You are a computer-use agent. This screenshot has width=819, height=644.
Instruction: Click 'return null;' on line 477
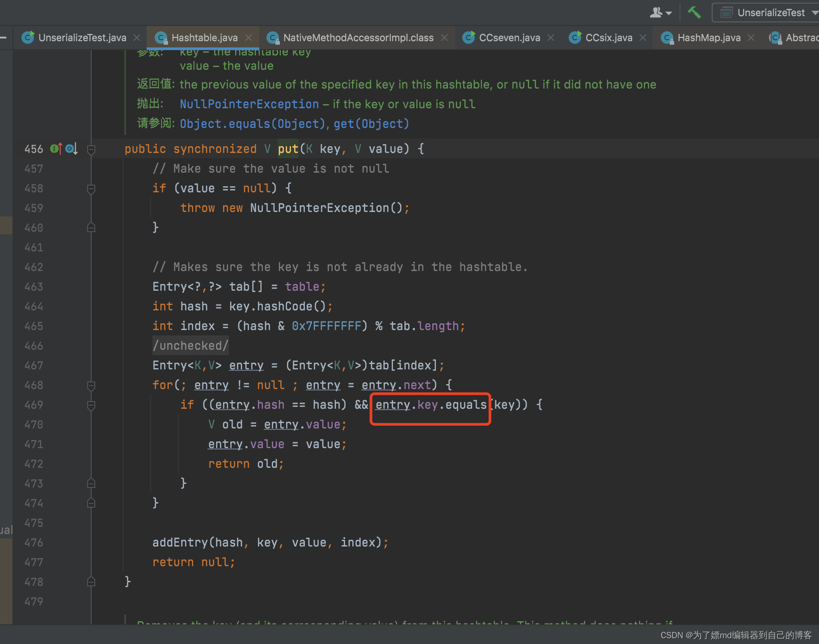click(194, 562)
